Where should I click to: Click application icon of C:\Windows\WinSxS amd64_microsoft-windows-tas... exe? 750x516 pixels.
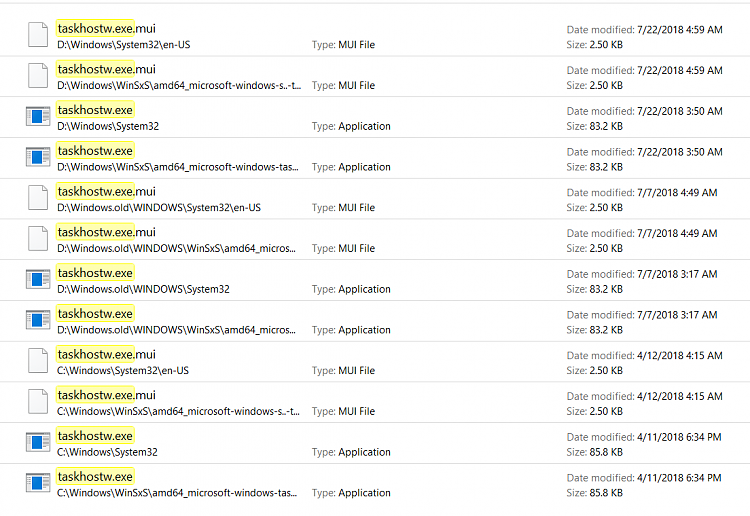click(38, 483)
